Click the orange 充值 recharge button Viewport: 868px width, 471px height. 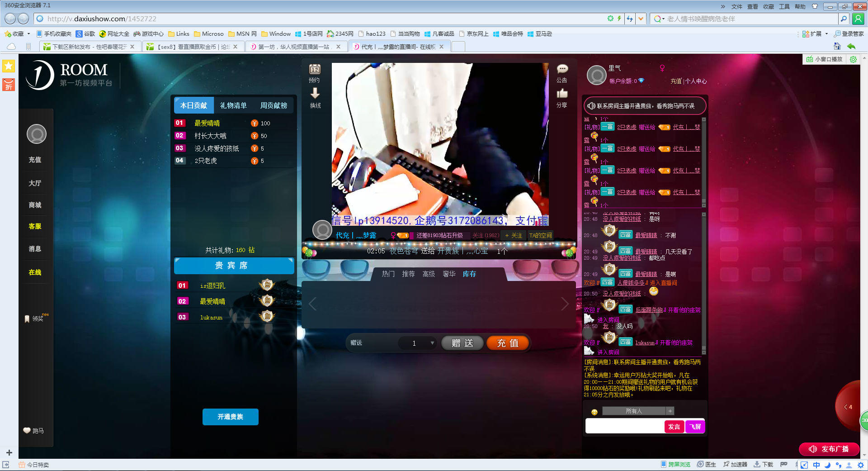[507, 343]
